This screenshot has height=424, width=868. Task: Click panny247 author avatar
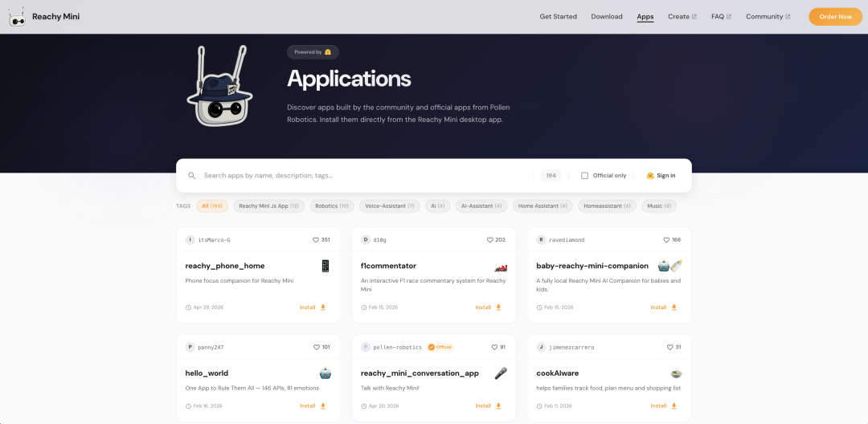coord(190,347)
